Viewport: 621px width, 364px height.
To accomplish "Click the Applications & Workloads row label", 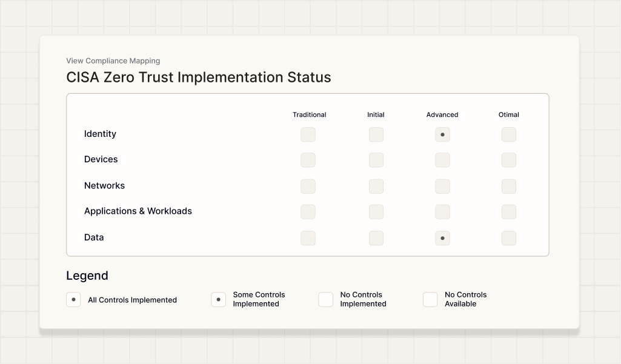I will [x=138, y=211].
